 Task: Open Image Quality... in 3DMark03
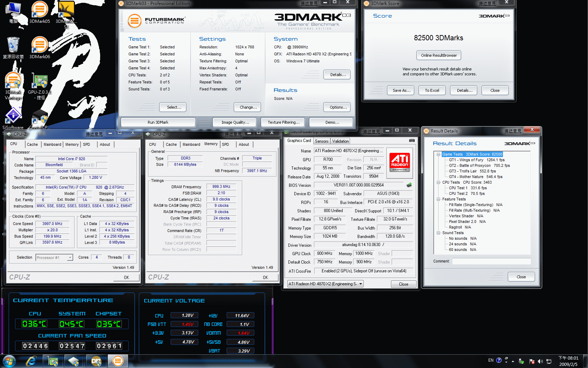point(235,122)
